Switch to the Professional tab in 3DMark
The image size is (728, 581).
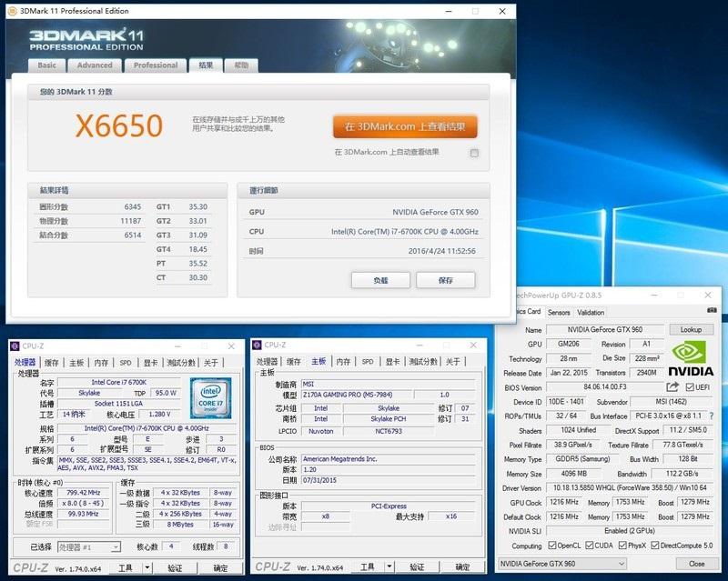[x=156, y=65]
